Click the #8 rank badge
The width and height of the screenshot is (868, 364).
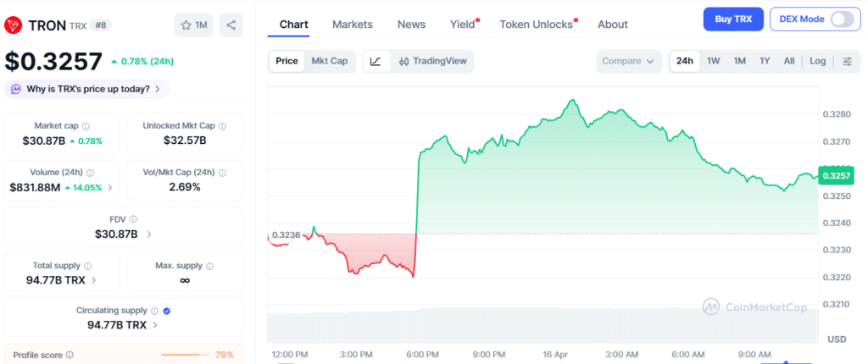(100, 25)
